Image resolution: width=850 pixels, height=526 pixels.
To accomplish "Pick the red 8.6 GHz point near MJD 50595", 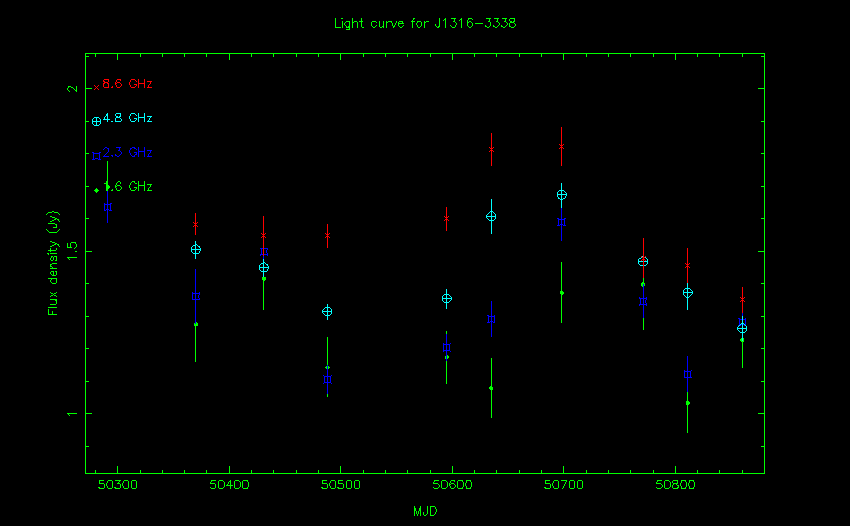I will coord(447,219).
